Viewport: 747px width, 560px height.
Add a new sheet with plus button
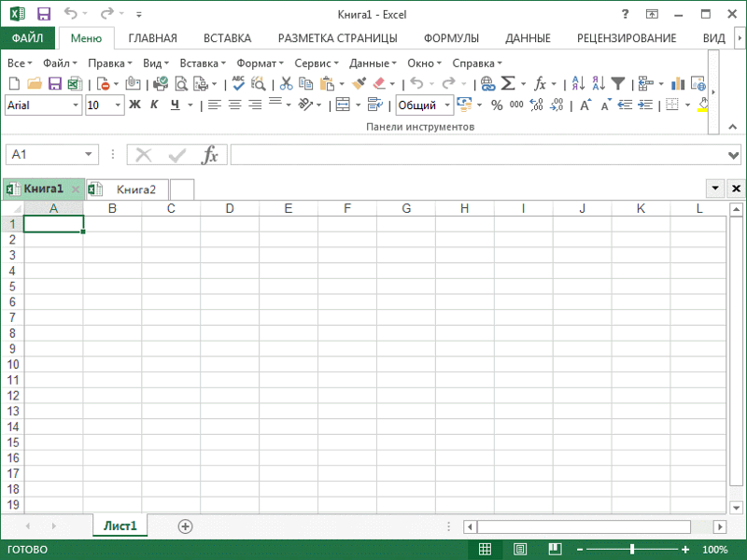pos(185,526)
